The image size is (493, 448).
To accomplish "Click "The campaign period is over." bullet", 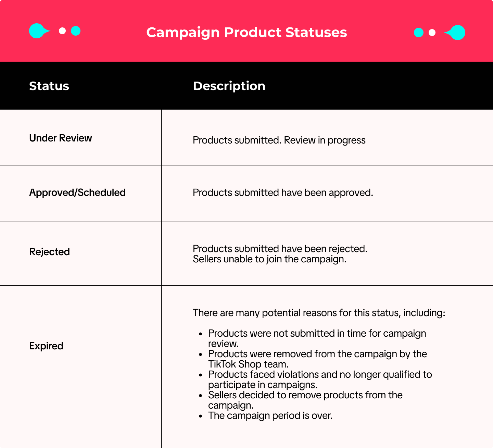I will [270, 416].
